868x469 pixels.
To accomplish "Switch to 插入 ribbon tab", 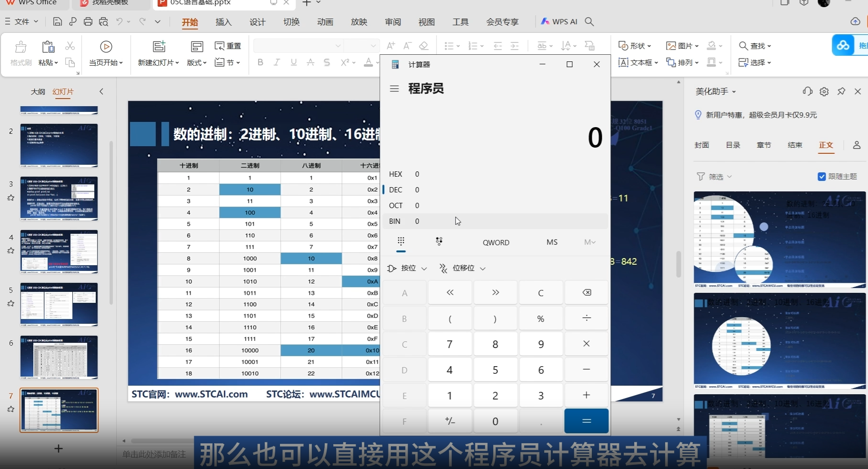I will coord(223,22).
